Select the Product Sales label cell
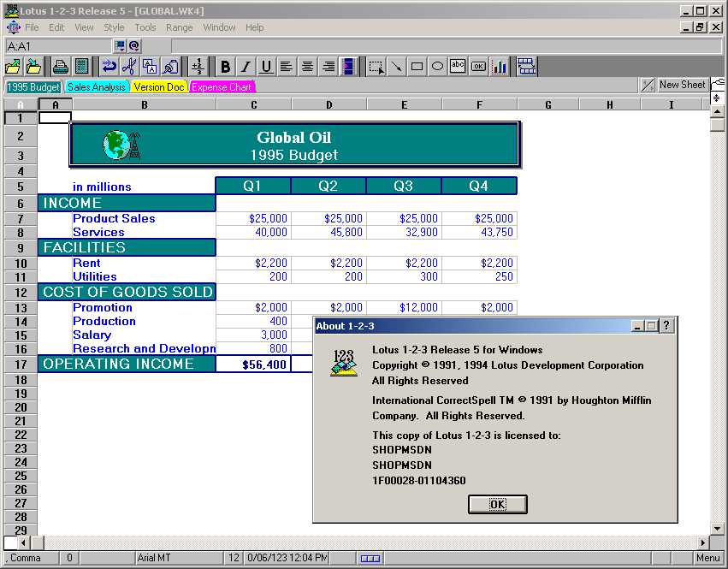 (x=144, y=218)
